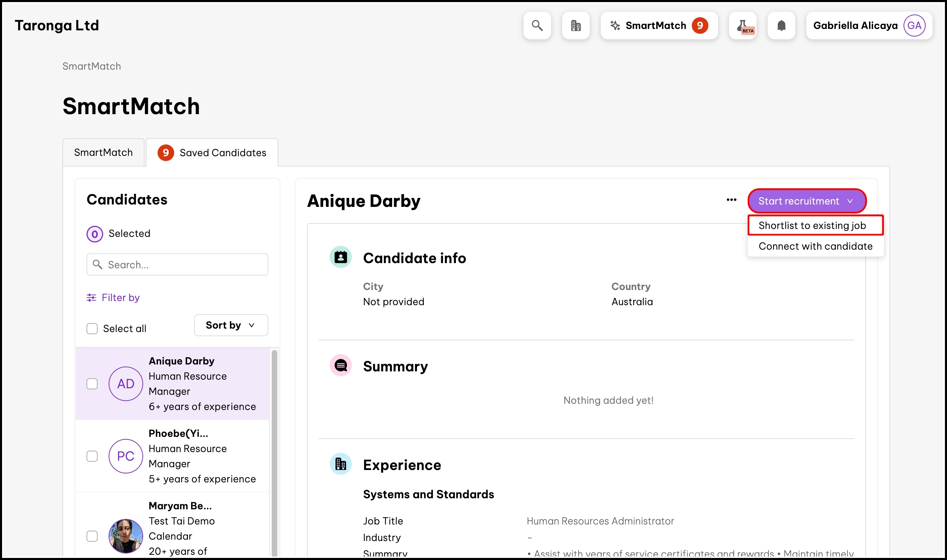Focus the candidates Search field

[x=177, y=264]
